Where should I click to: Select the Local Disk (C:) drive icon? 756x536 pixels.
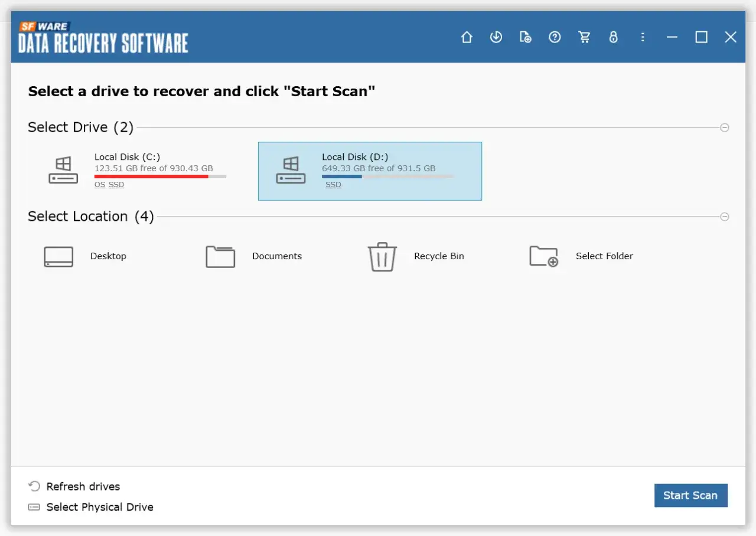(63, 170)
